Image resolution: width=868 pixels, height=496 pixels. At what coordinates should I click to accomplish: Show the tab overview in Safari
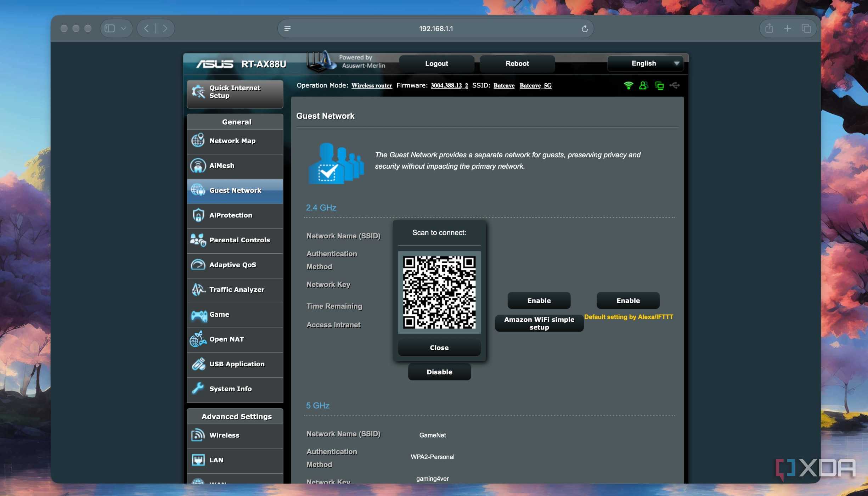point(806,28)
